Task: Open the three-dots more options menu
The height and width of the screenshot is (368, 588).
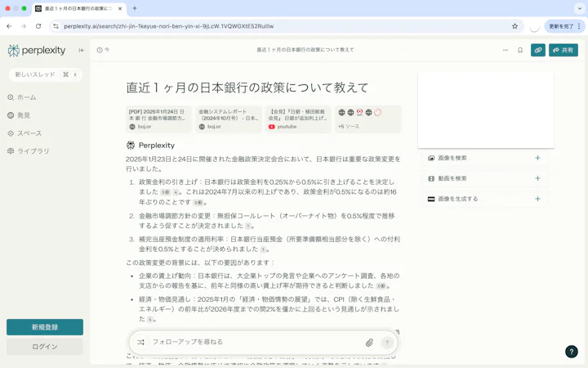Action: pyautogui.click(x=506, y=50)
